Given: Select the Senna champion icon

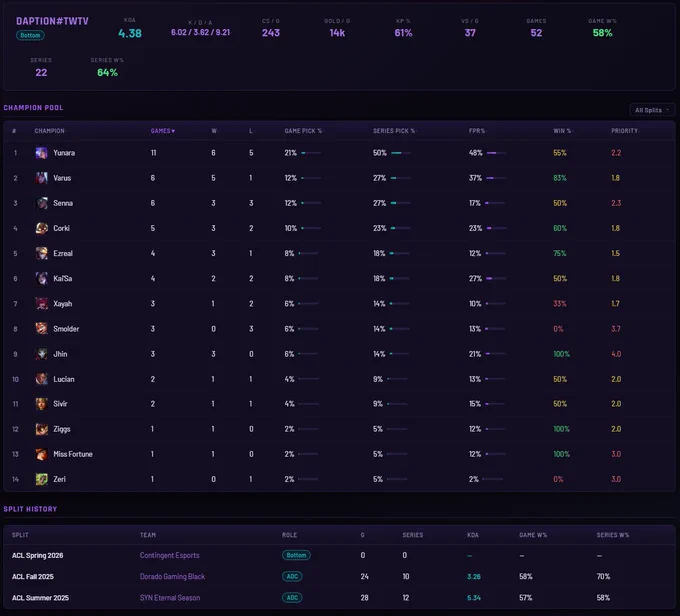Looking at the screenshot, I should 42,203.
